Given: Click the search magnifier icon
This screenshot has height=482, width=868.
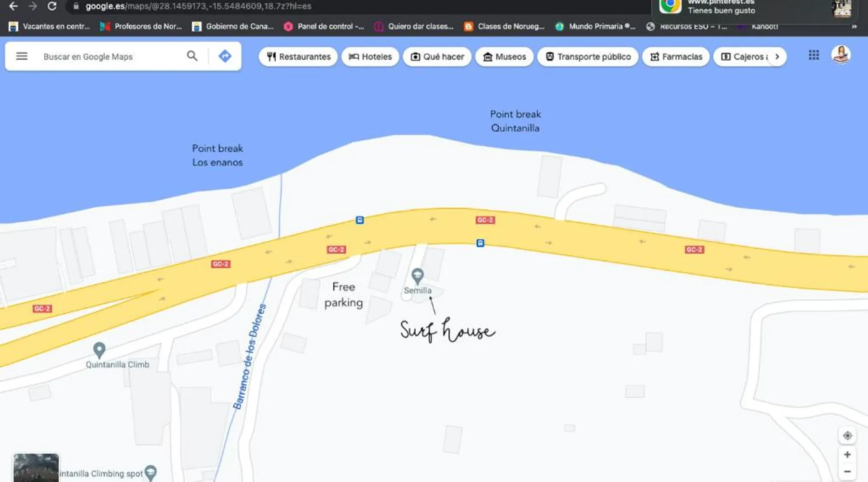Looking at the screenshot, I should coord(192,56).
